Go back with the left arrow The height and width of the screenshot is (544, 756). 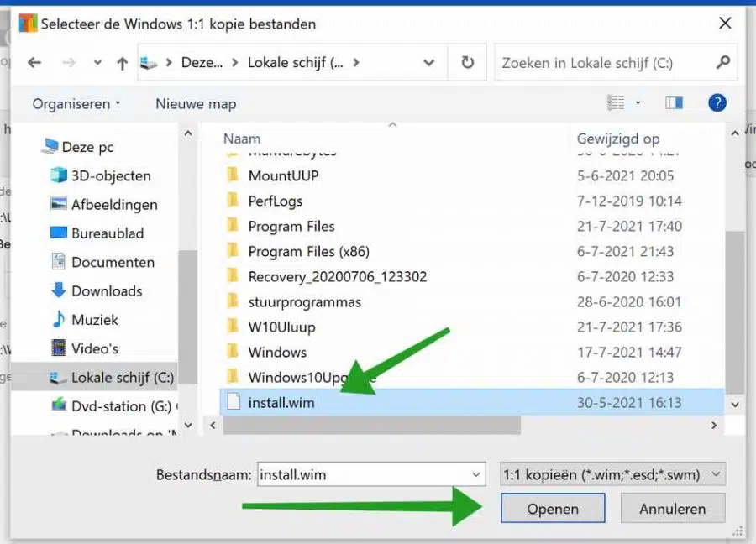(34, 63)
